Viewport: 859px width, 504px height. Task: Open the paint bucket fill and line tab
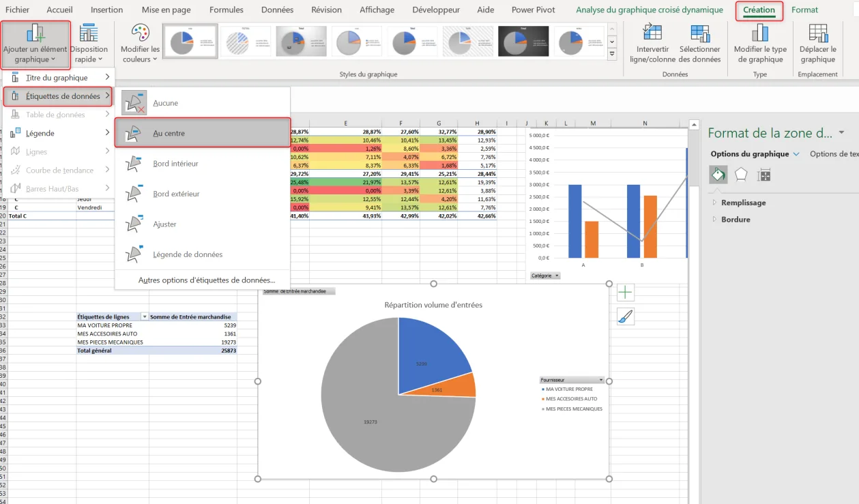718,175
